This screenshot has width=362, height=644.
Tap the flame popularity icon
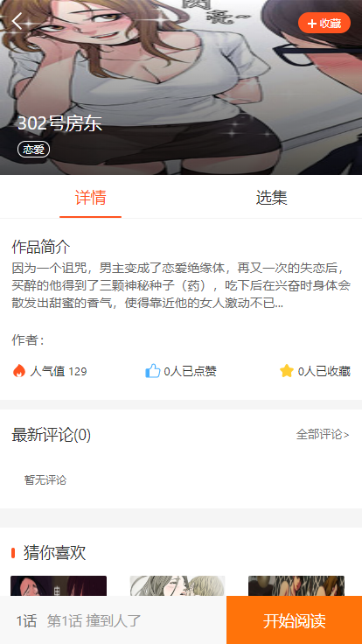(19, 371)
